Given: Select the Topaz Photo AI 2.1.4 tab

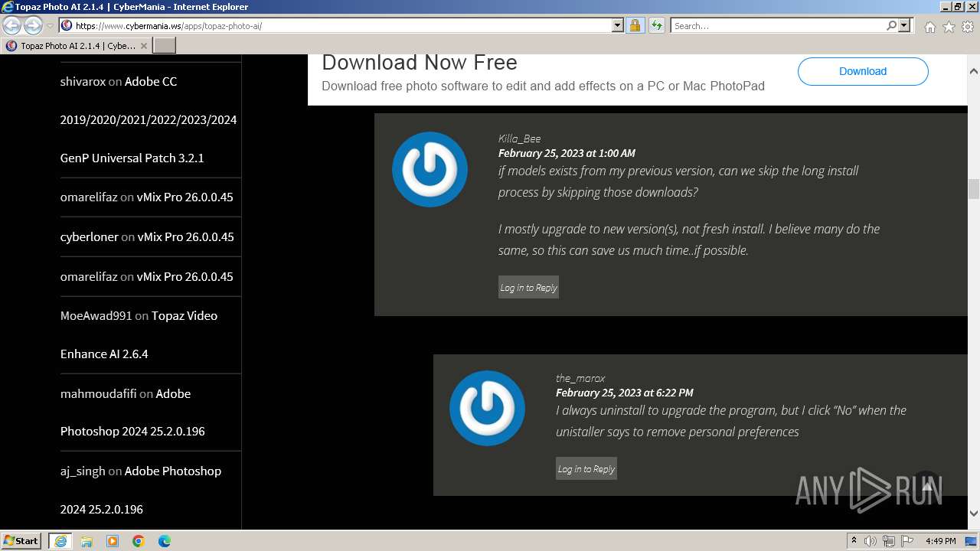Looking at the screenshot, I should click(x=77, y=46).
